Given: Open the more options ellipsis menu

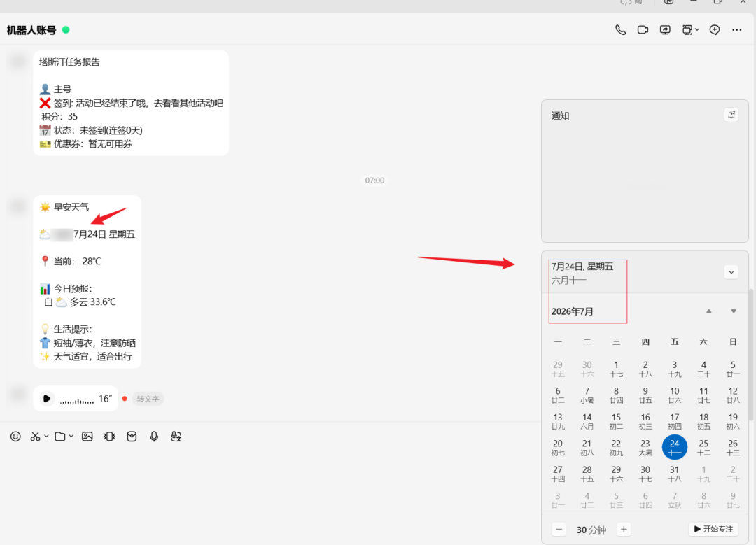Looking at the screenshot, I should pos(736,30).
